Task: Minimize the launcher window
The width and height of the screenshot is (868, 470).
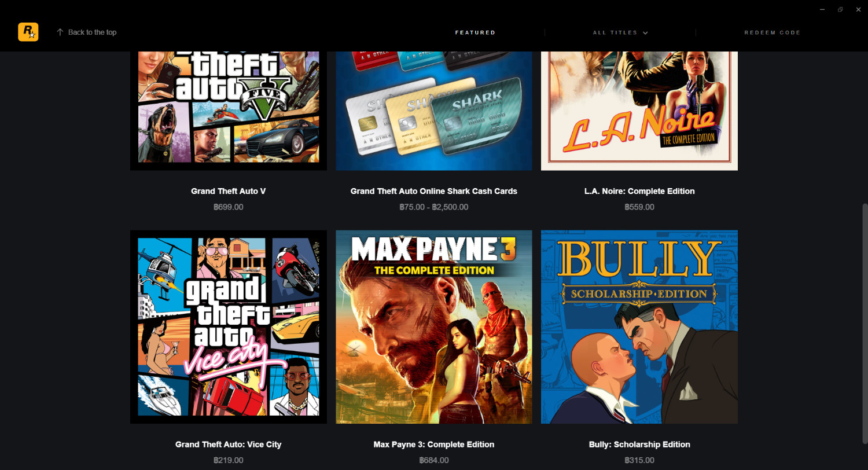Action: tap(822, 9)
